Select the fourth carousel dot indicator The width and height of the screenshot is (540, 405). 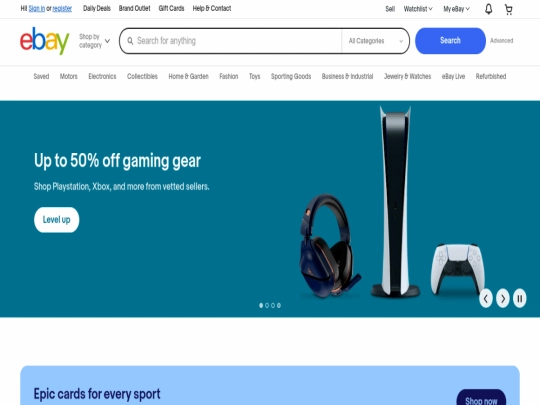tap(279, 305)
